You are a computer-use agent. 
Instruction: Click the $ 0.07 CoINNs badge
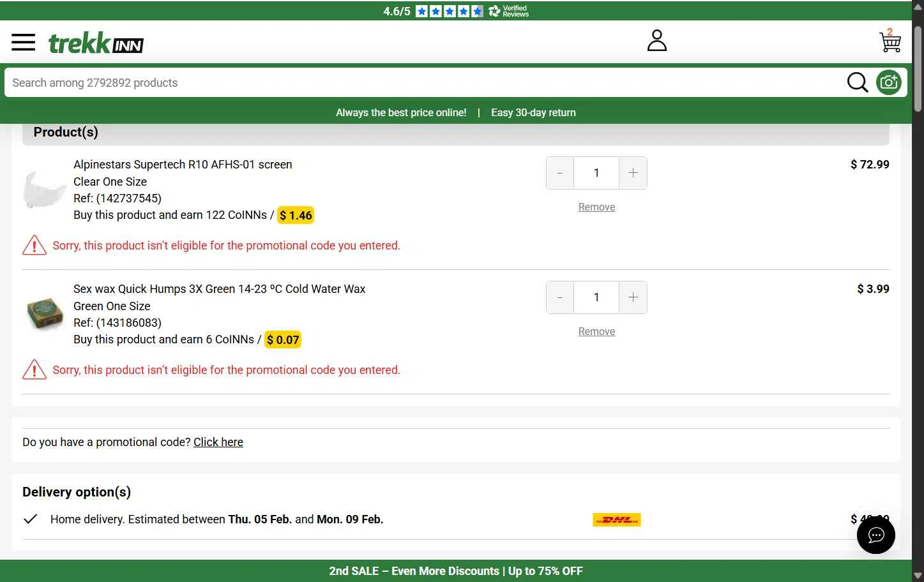(283, 339)
